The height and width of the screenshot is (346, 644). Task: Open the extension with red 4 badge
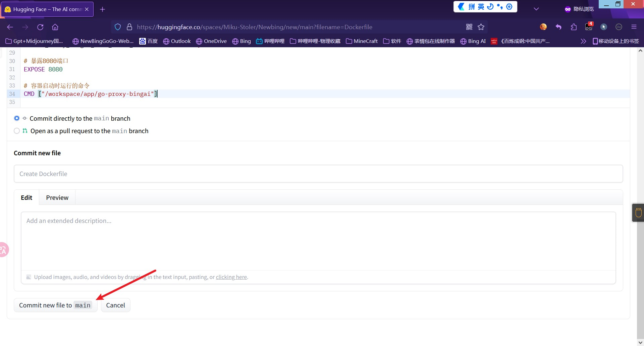click(x=589, y=26)
